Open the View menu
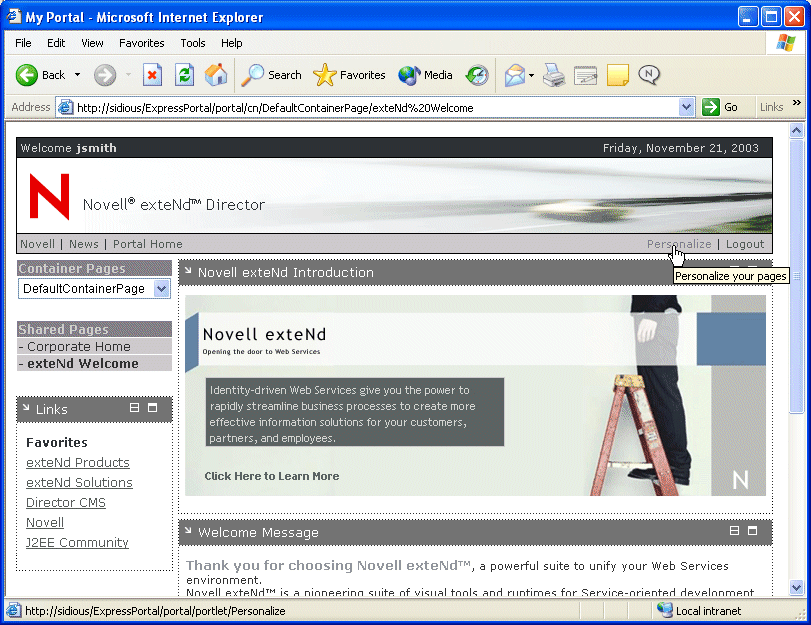 coord(93,43)
